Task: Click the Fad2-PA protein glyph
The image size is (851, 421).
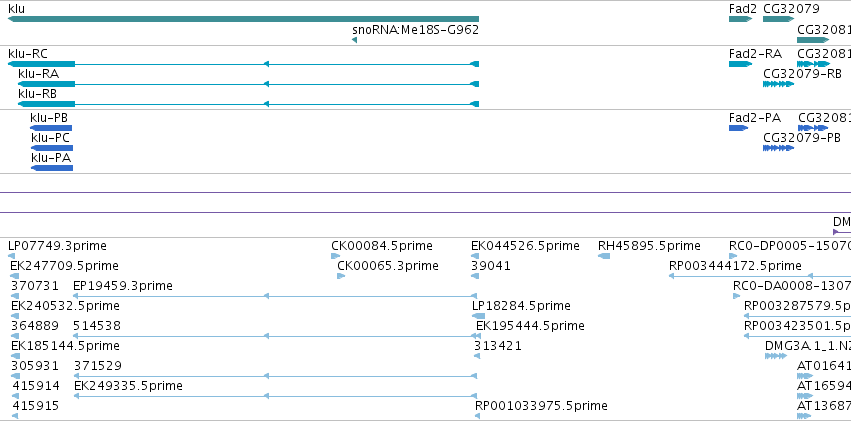Action: [738, 128]
